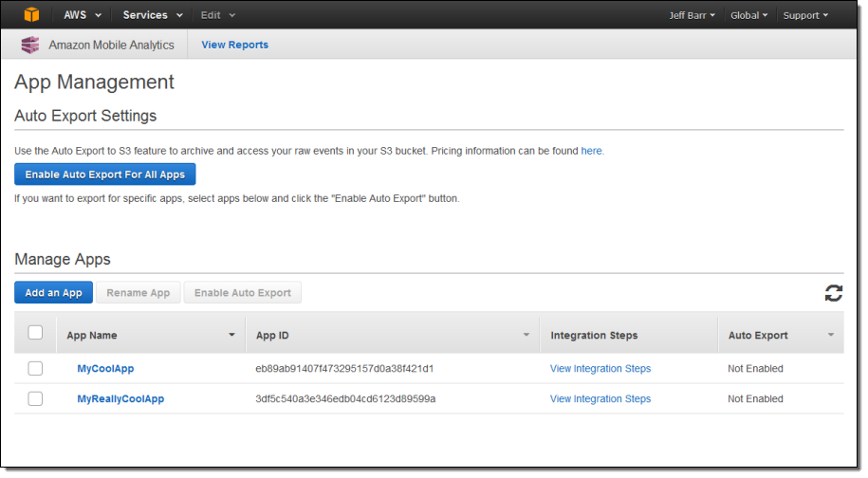Expand the Jeff Barr account menu
The width and height of the screenshot is (868, 478).
[x=692, y=15]
